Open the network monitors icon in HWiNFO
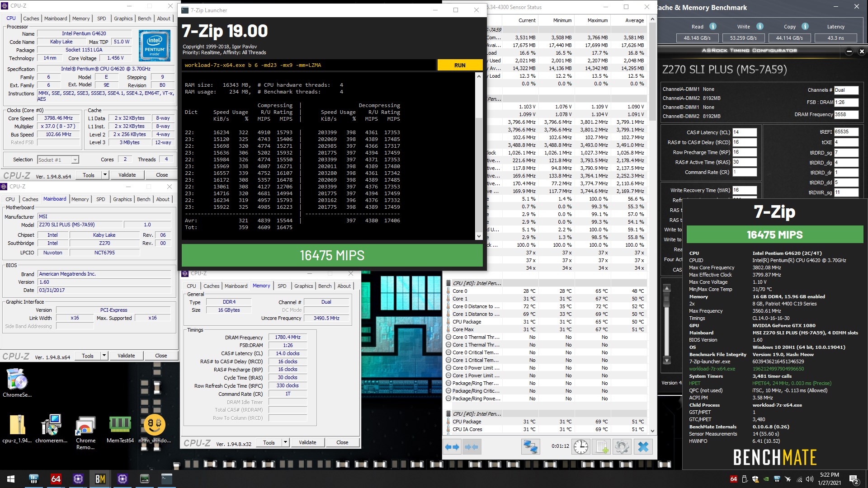The image size is (868, 488). [530, 447]
